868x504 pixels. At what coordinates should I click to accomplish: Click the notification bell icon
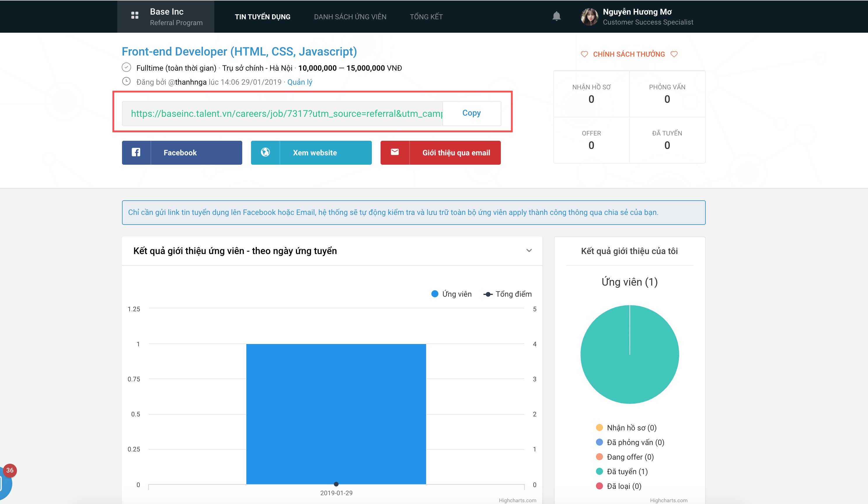point(556,16)
